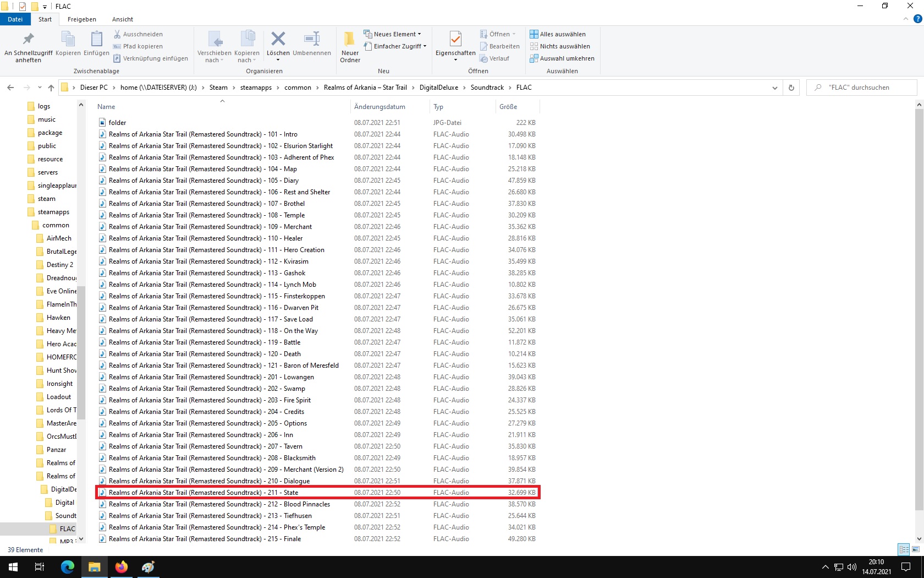The image size is (924, 578).
Task: Select track 118 - On the Way
Action: coord(317,331)
